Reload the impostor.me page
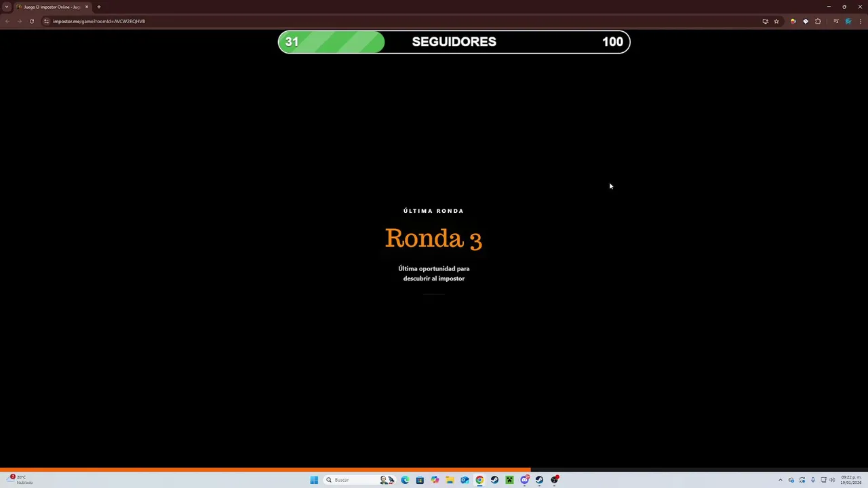Viewport: 868px width, 488px height. [x=31, y=21]
